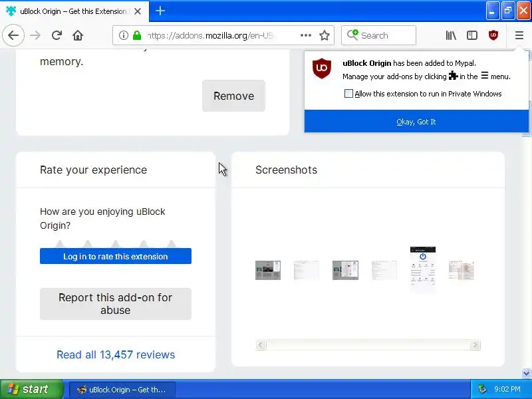Open Read all 13,457 reviews link
This screenshot has height=399, width=532.
tap(116, 354)
